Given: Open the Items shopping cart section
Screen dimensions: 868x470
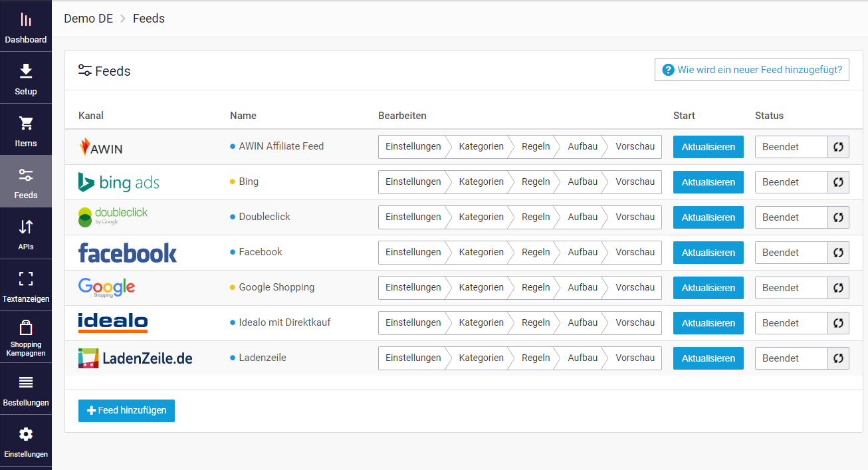Looking at the screenshot, I should [26, 130].
